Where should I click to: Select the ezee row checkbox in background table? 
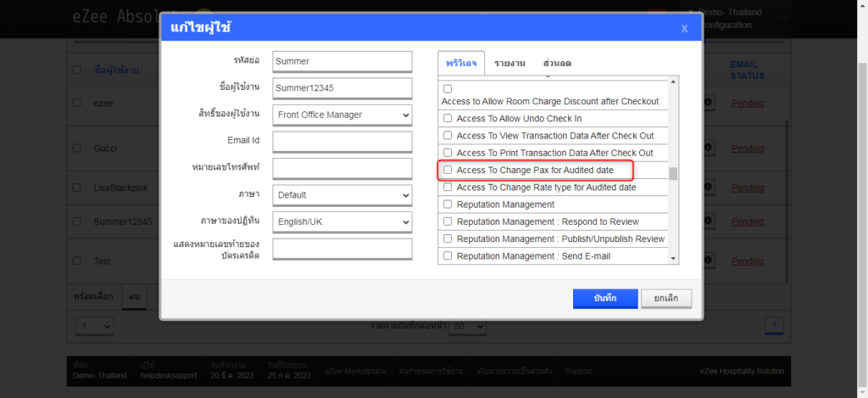click(76, 103)
